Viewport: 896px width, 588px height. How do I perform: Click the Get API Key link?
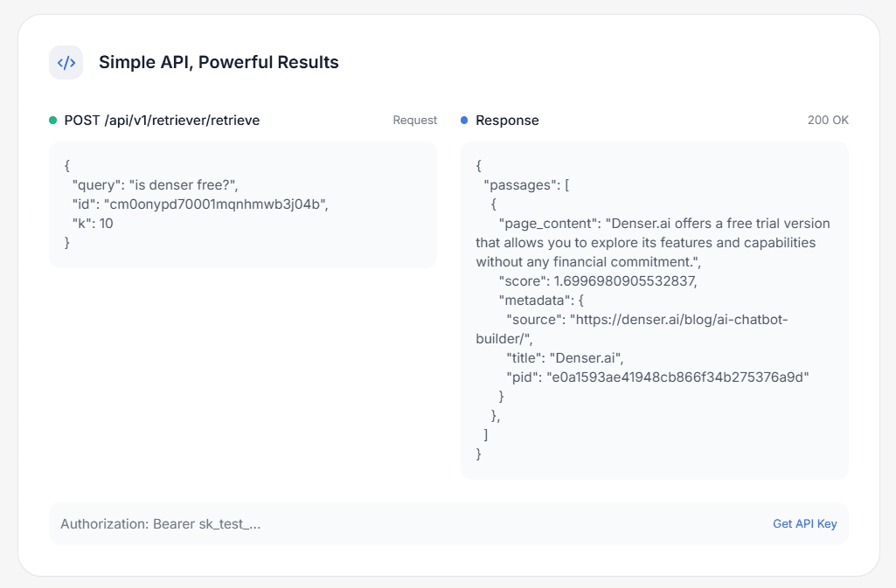point(804,523)
